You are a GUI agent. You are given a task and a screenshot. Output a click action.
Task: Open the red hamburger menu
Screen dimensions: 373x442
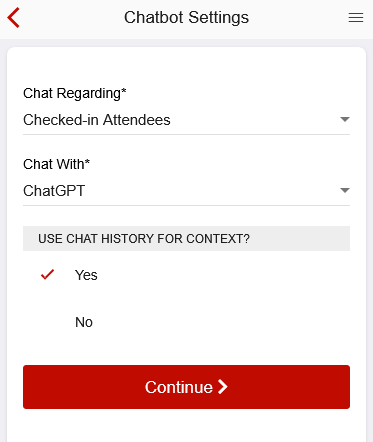[356, 18]
